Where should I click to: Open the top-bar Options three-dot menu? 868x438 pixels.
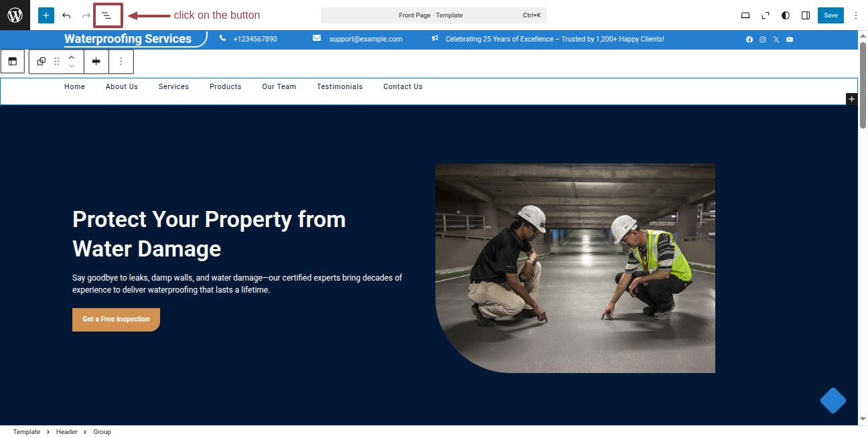pyautogui.click(x=855, y=15)
